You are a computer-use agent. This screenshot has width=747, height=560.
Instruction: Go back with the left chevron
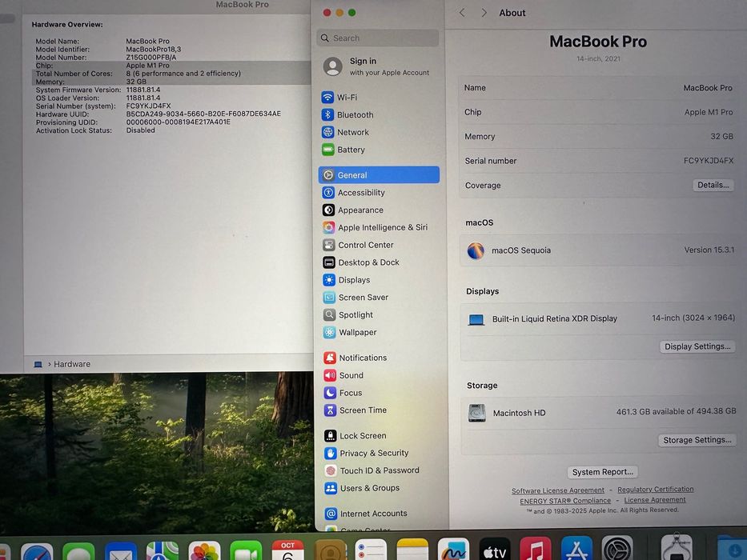coord(462,13)
